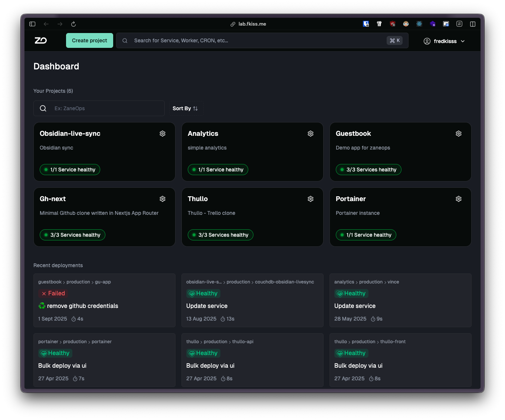Click the ZaneOps logo icon
The width and height of the screenshot is (505, 420).
[41, 40]
